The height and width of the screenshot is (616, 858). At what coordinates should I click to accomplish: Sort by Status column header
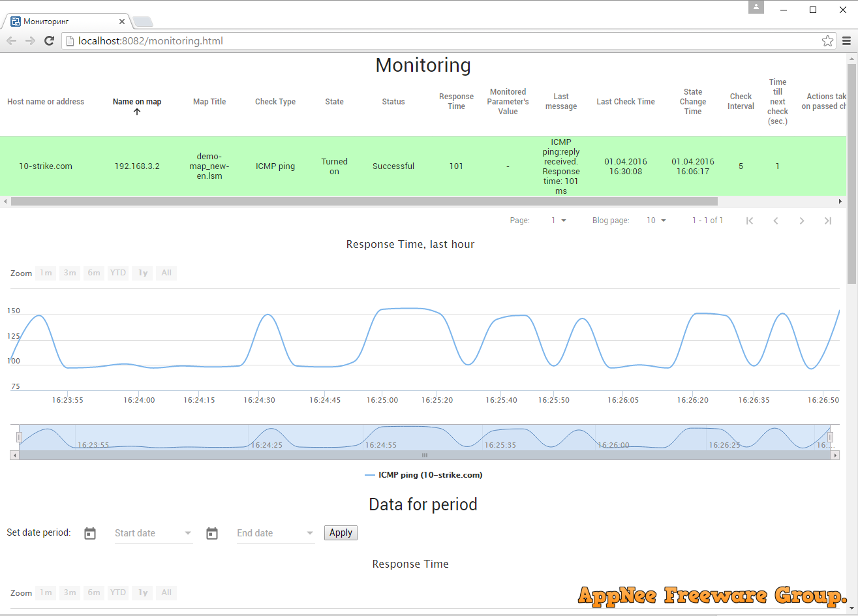(x=393, y=102)
